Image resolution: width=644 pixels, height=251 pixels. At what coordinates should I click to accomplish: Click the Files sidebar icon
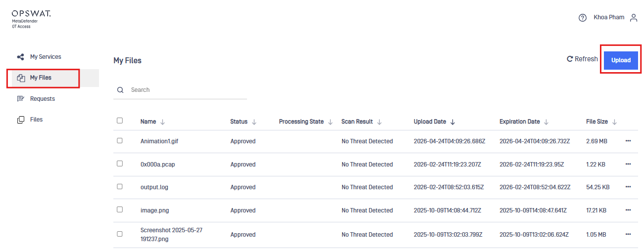pos(20,120)
